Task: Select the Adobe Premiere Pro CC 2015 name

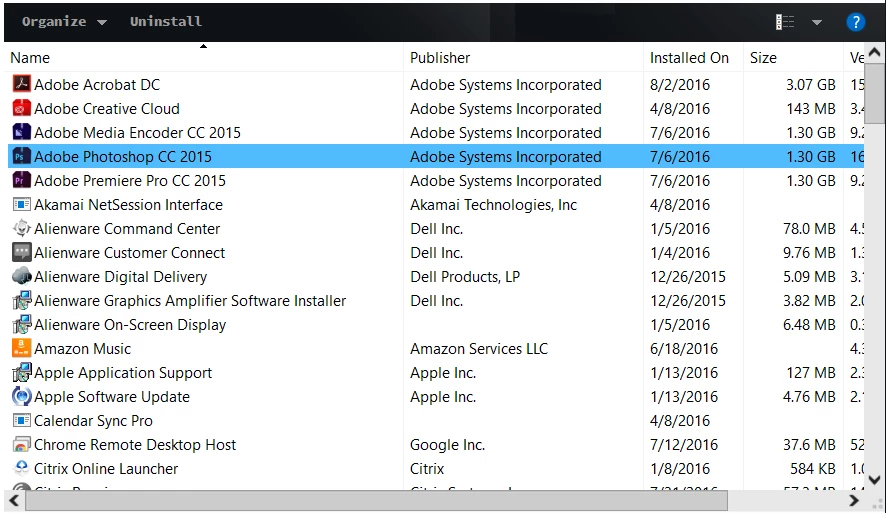Action: 130,181
